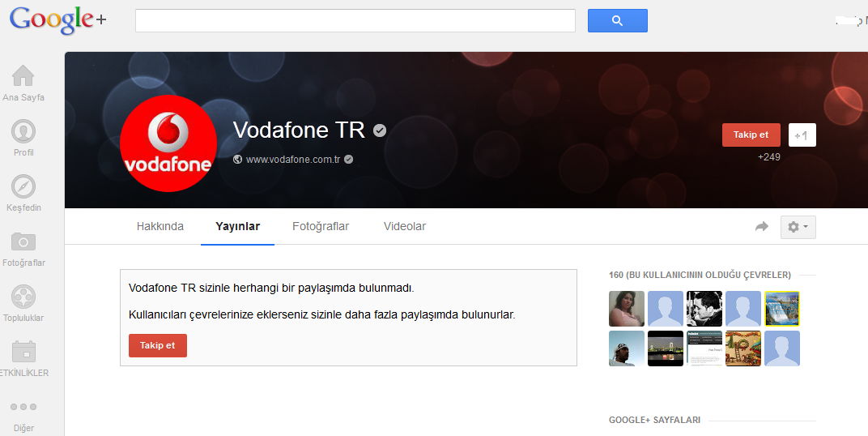Click the Vodafone TR page title
The image size is (868, 436).
click(x=299, y=130)
